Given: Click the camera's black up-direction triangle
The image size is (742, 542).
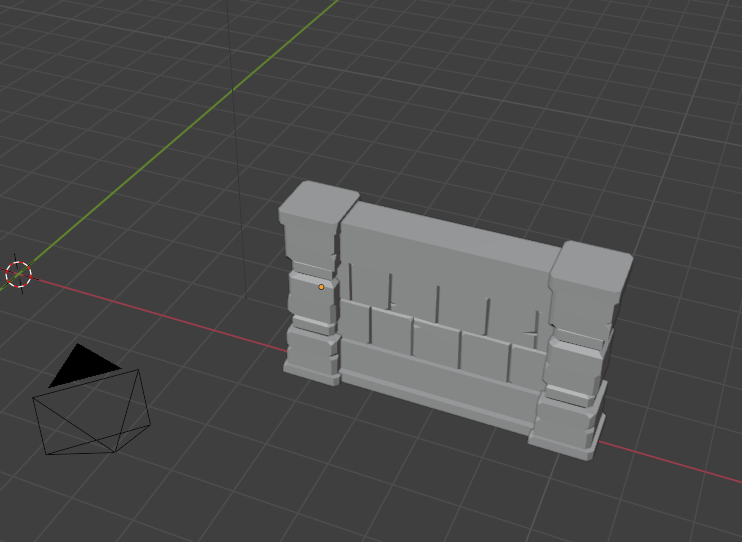Looking at the screenshot, I should (x=84, y=364).
